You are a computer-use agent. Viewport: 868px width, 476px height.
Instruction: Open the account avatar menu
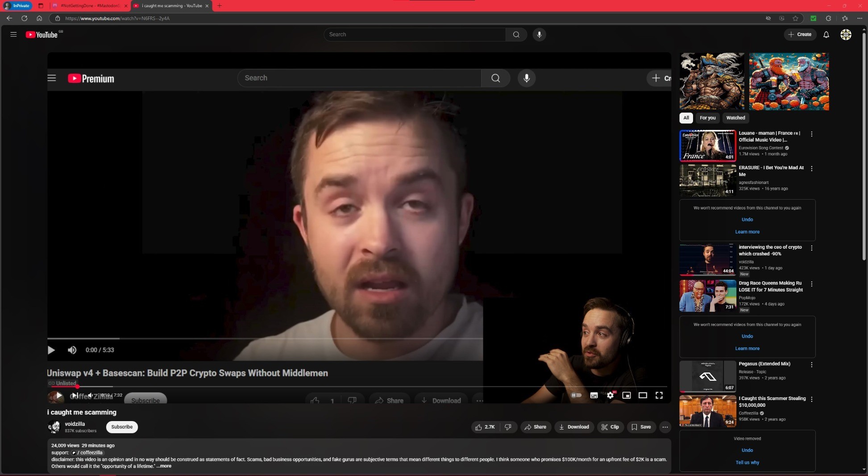click(846, 34)
